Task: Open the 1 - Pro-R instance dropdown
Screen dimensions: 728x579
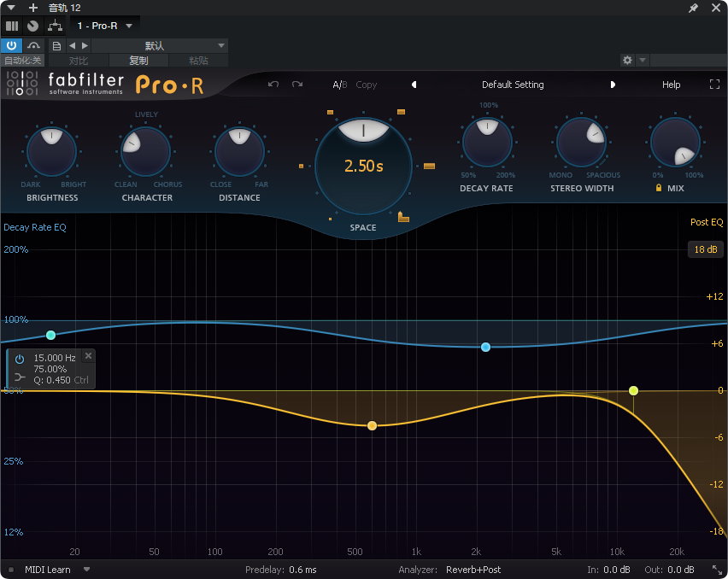Action: click(105, 26)
